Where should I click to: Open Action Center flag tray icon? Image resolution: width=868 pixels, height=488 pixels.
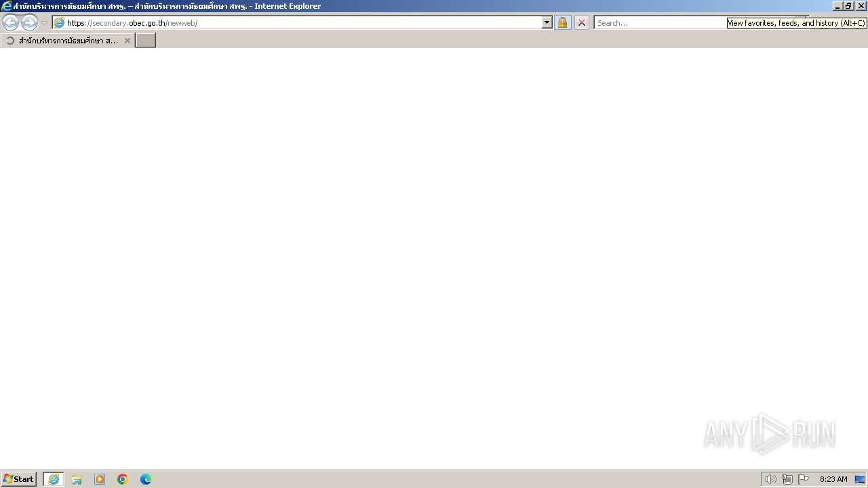point(804,479)
